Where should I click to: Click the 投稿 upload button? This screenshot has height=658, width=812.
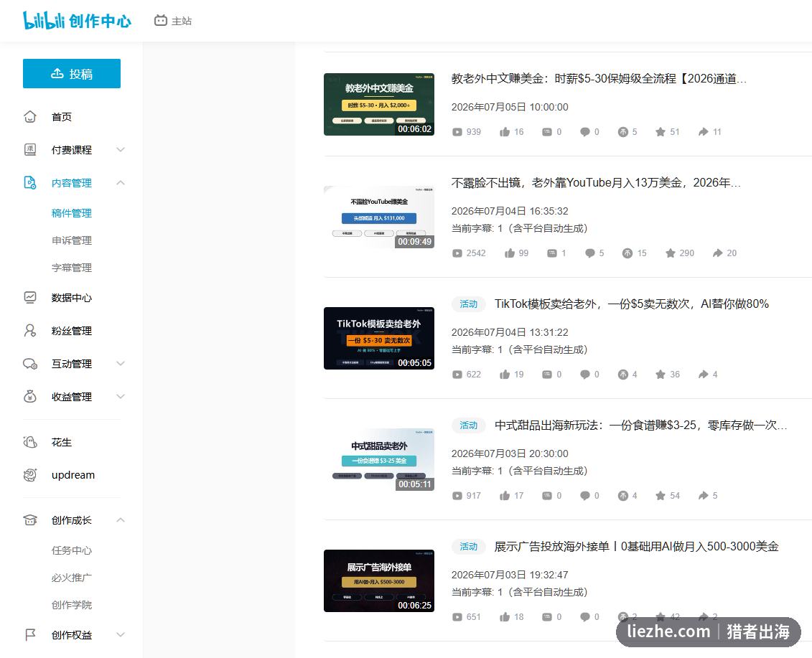(72, 73)
